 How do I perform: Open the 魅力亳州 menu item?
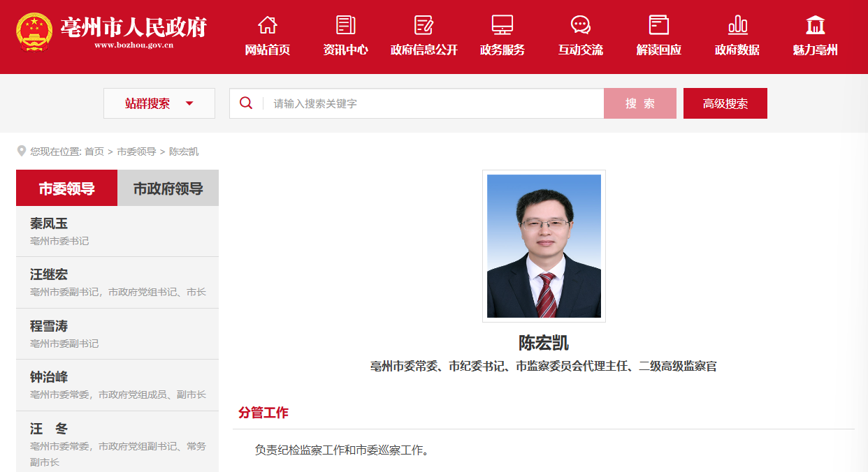point(816,50)
